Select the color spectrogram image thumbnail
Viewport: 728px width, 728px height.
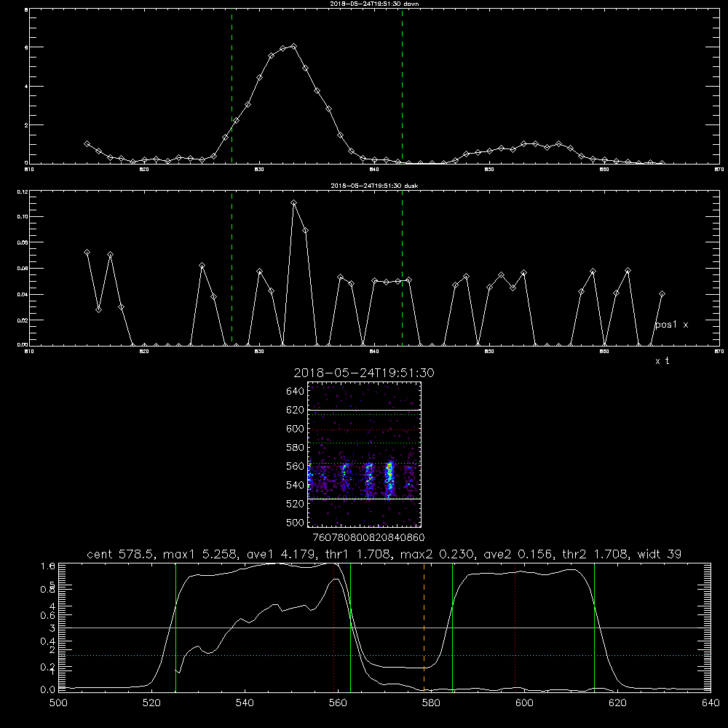pos(365,454)
